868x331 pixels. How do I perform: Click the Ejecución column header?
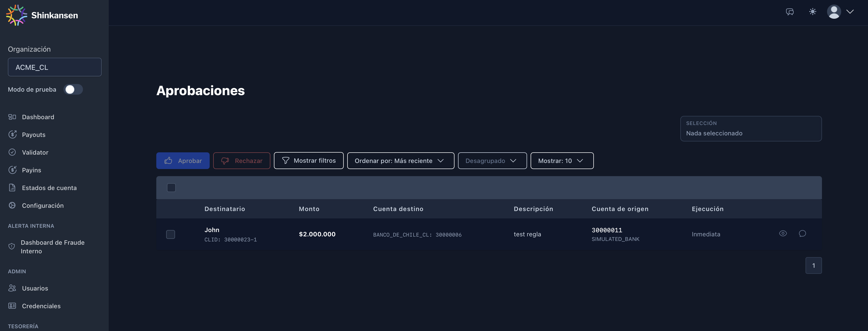[708, 209]
